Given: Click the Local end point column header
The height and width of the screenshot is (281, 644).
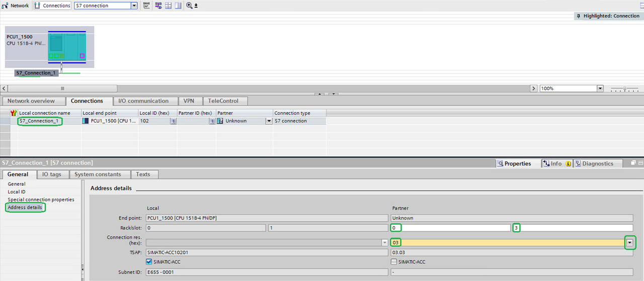Looking at the screenshot, I should [x=109, y=113].
